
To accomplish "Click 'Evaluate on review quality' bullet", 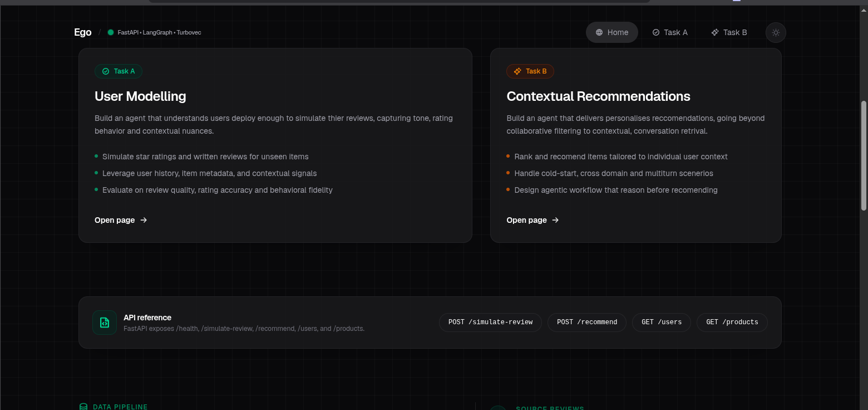I will click(x=218, y=190).
